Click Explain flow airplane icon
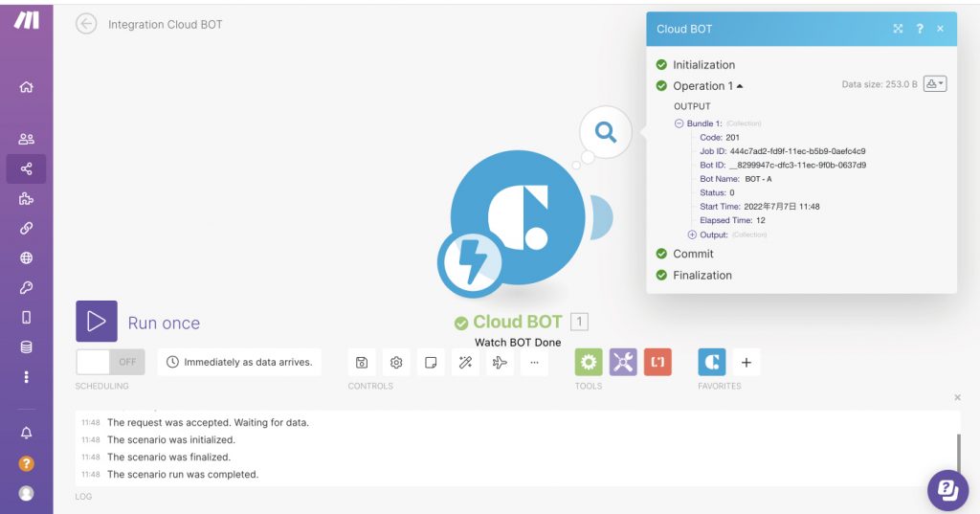 (x=500, y=363)
